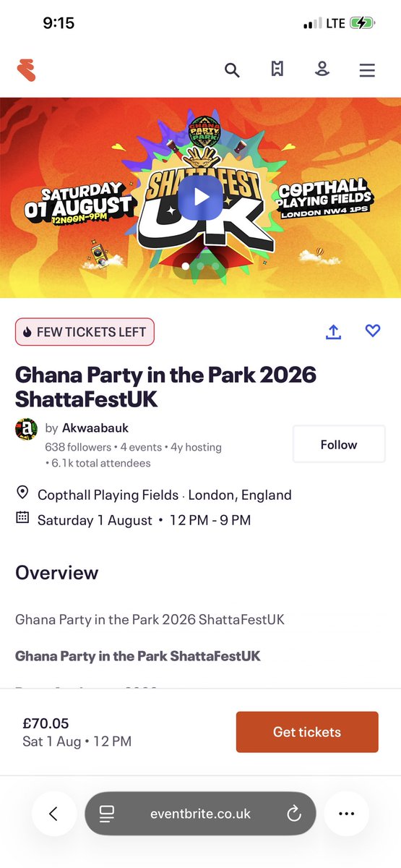Follow the Akwaabauk organizer
This screenshot has width=401, height=868.
[x=339, y=444]
